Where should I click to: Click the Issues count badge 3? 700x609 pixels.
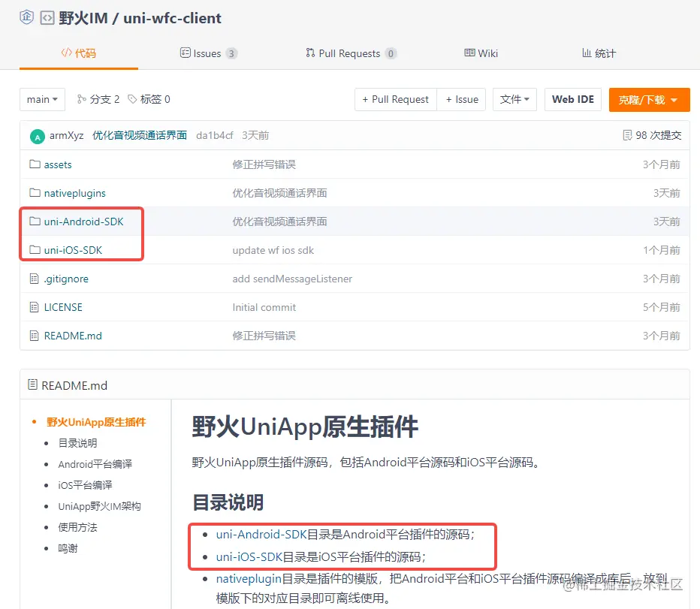coord(231,53)
